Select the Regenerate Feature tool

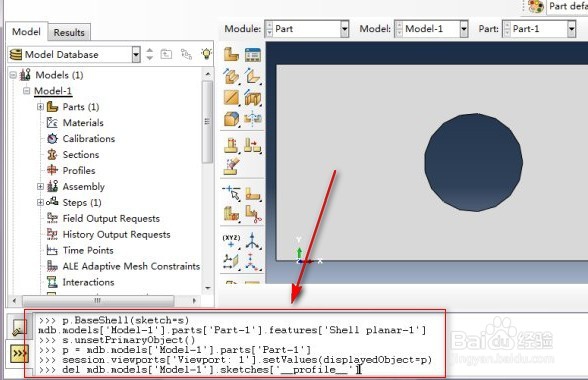coord(253,145)
